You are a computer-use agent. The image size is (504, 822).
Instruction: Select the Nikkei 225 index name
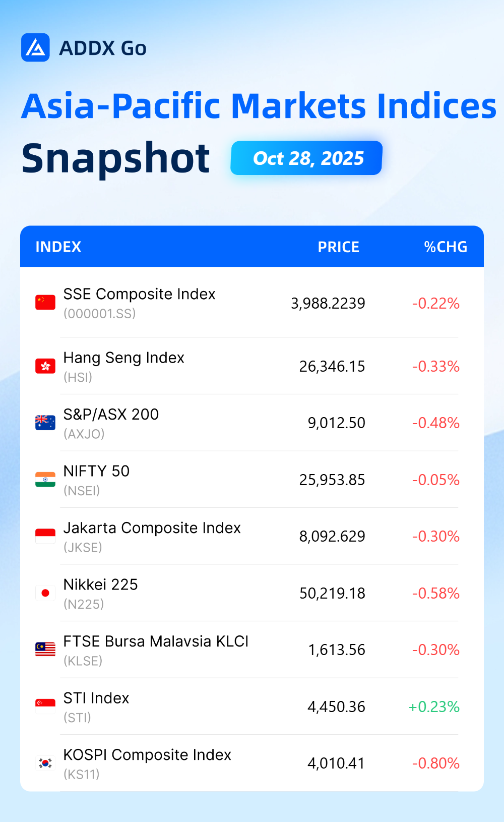(101, 584)
